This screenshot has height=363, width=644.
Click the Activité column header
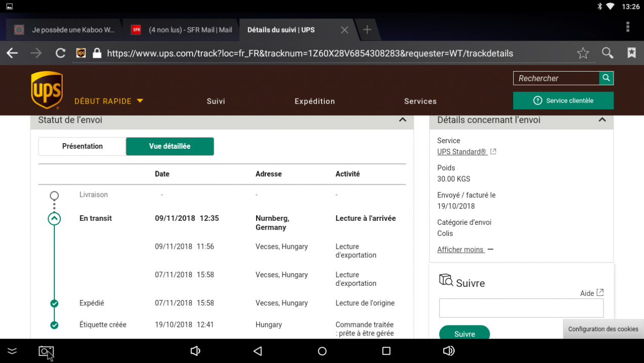[x=348, y=174]
